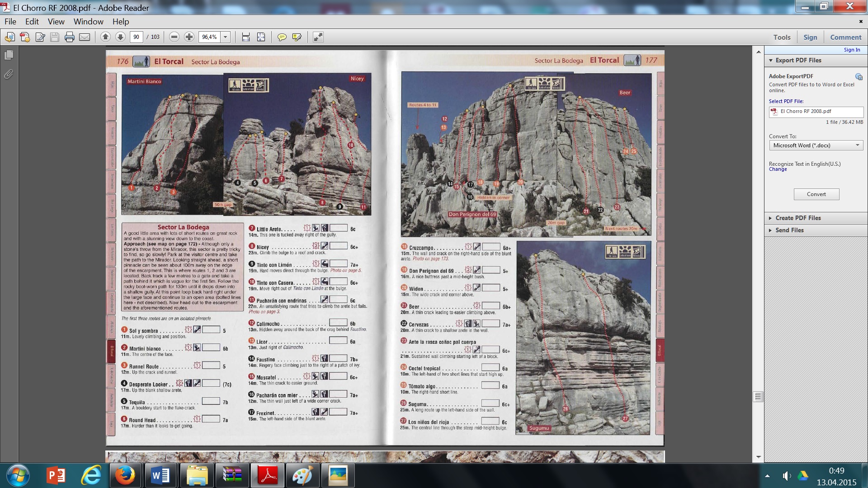The image size is (868, 488).
Task: Select the Highlight text tool
Action: [297, 37]
